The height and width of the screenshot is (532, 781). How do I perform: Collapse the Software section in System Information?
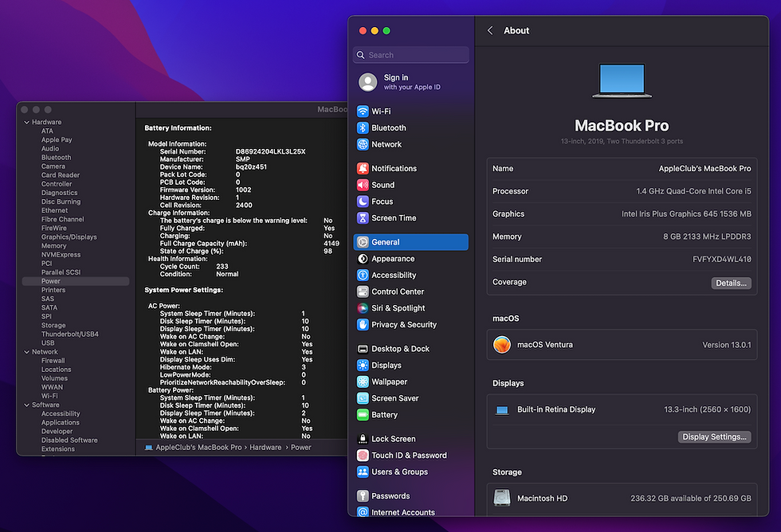(x=26, y=405)
